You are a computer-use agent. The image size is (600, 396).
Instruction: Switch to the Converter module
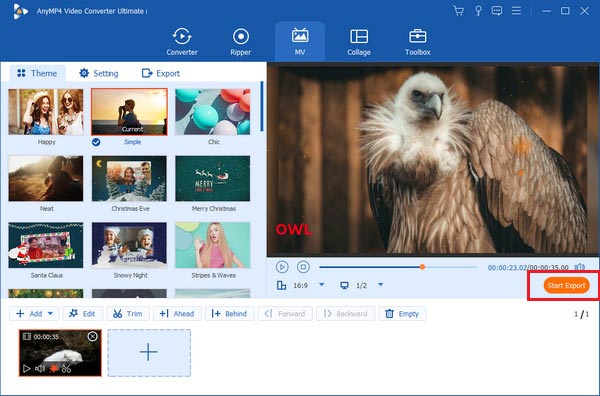(182, 42)
